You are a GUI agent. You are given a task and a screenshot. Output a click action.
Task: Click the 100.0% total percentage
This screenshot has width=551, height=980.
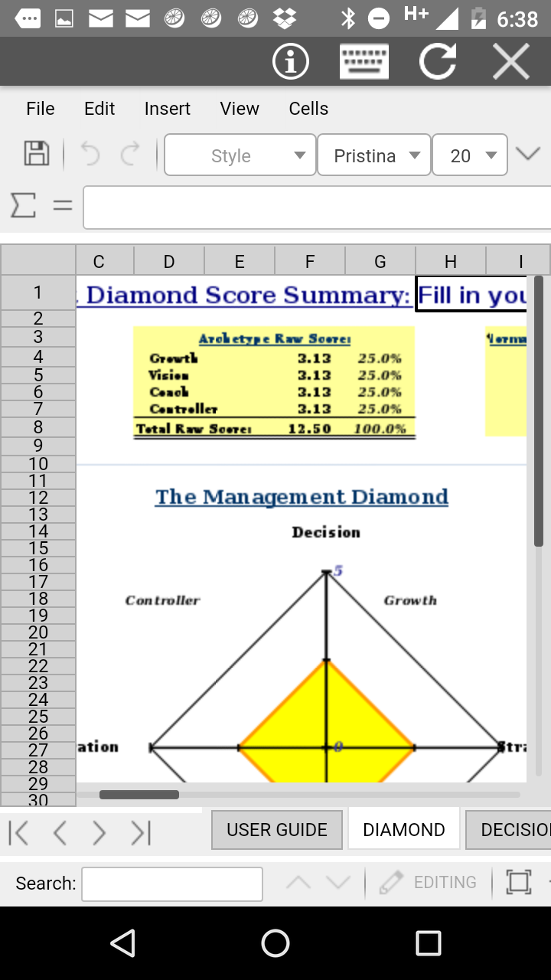380,429
